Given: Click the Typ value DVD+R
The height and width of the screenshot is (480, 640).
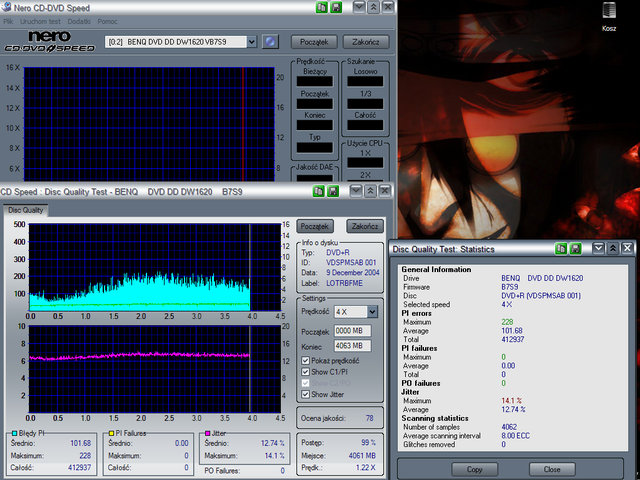Looking at the screenshot, I should [338, 253].
